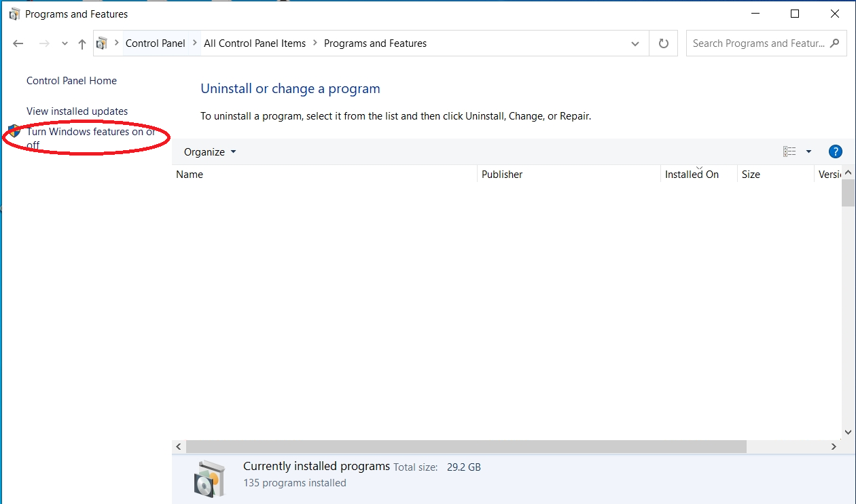The width and height of the screenshot is (856, 504).
Task: Go up one level with up arrow
Action: point(82,43)
